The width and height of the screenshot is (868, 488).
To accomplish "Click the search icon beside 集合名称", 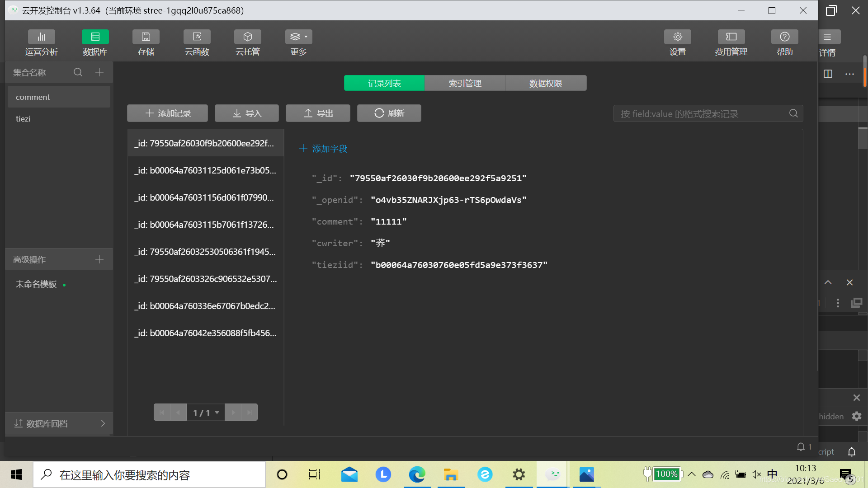I will point(78,72).
